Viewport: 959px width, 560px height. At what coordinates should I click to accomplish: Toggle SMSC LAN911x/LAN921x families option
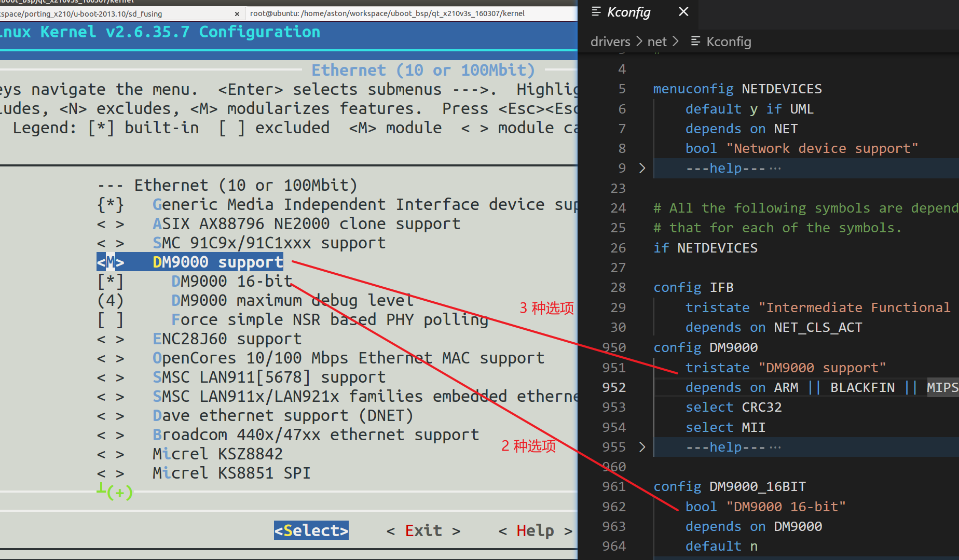[x=111, y=396]
